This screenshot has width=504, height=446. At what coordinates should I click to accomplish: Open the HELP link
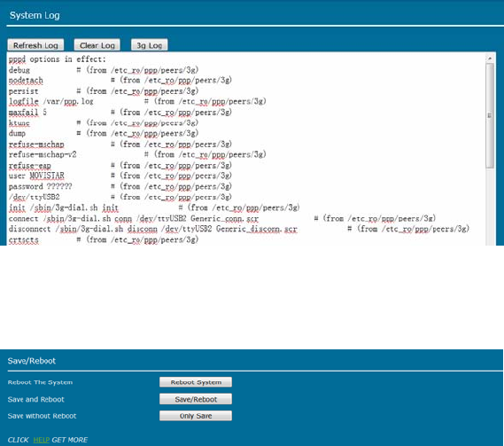pos(41,440)
